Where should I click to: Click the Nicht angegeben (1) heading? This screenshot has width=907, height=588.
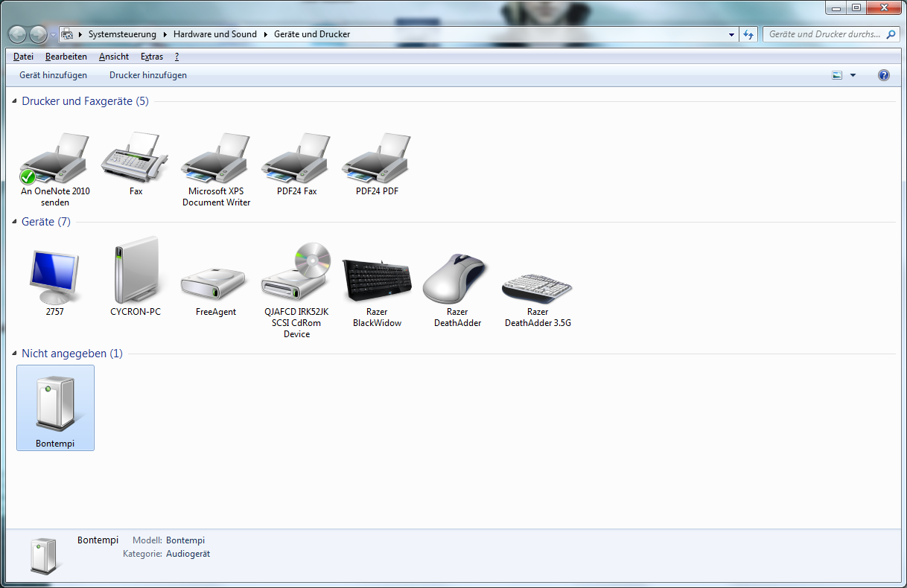pos(72,354)
